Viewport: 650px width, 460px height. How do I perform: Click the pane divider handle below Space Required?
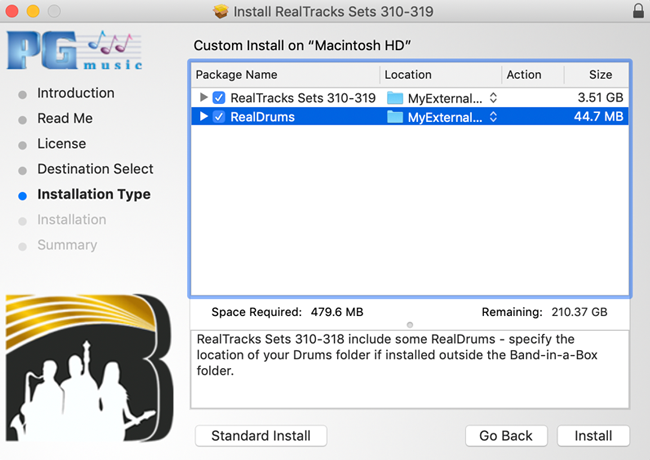(x=410, y=325)
